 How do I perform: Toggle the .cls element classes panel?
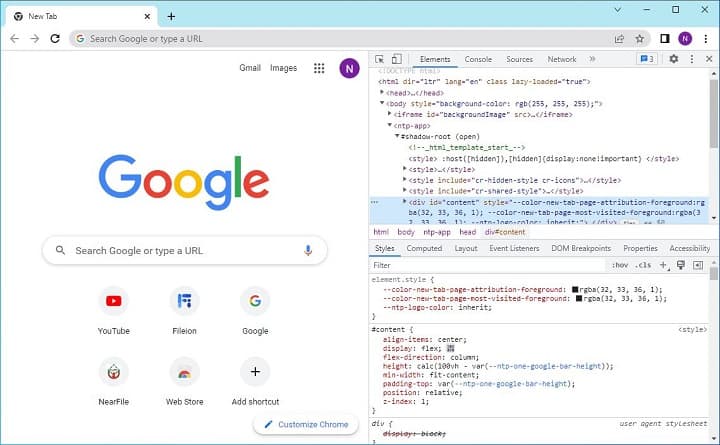point(643,265)
